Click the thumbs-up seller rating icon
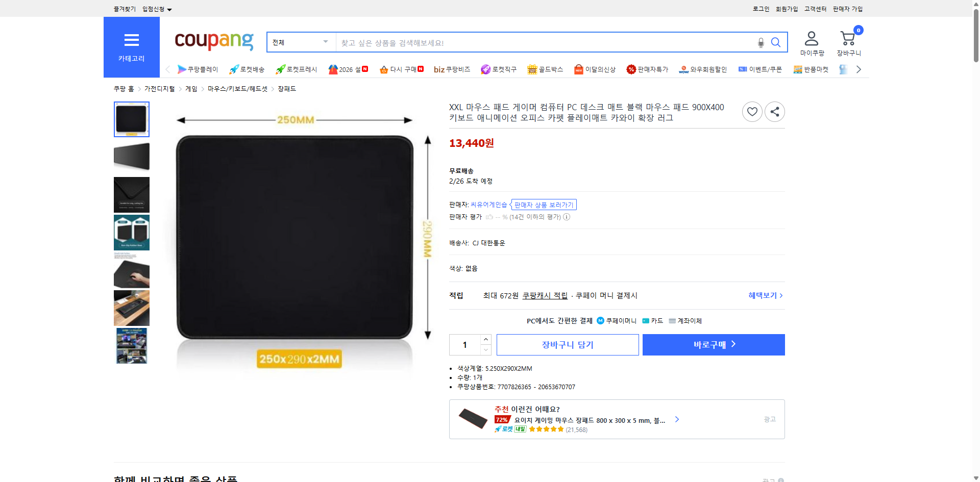This screenshot has width=980, height=482. coord(490,217)
